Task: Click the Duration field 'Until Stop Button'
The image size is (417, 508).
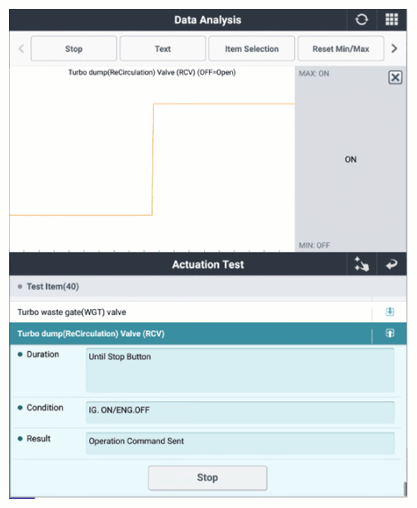Action: (x=240, y=370)
